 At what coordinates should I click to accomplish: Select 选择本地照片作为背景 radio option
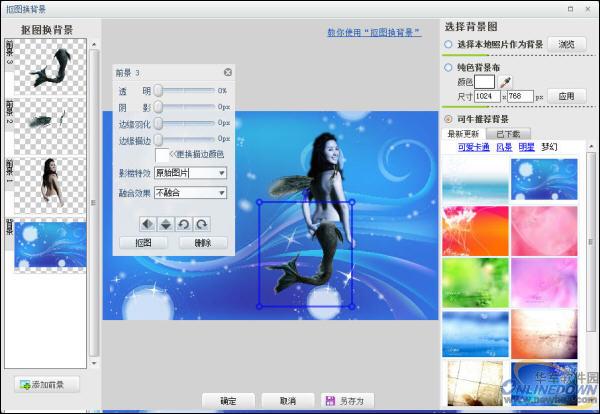click(448, 45)
